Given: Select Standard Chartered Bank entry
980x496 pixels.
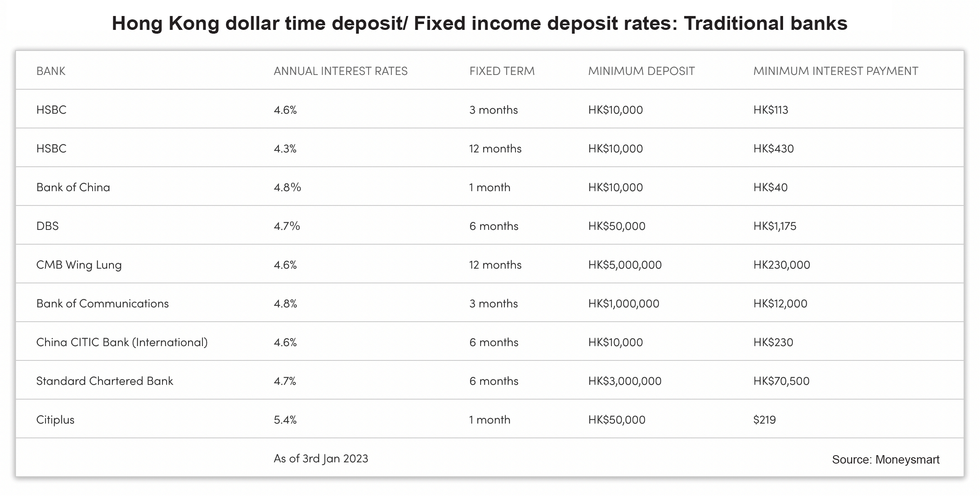Looking at the screenshot, I should pyautogui.click(x=105, y=381).
